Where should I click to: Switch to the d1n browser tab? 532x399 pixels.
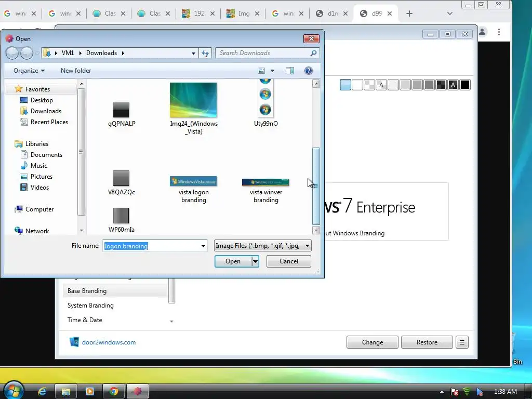pos(332,14)
